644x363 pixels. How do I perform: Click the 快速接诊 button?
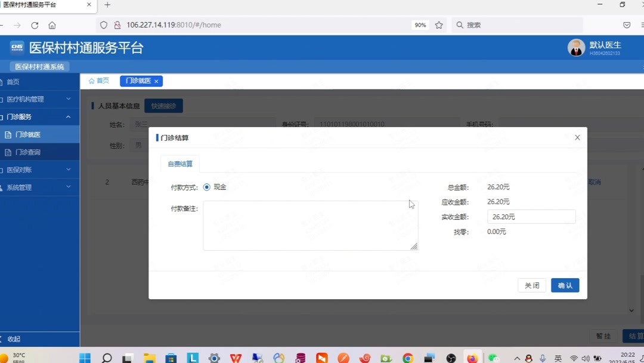(x=163, y=105)
